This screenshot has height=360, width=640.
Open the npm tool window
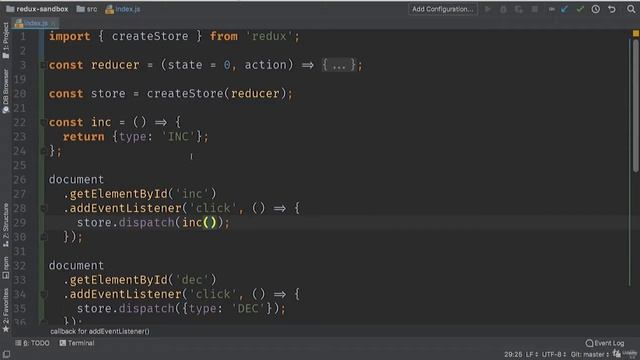click(6, 268)
